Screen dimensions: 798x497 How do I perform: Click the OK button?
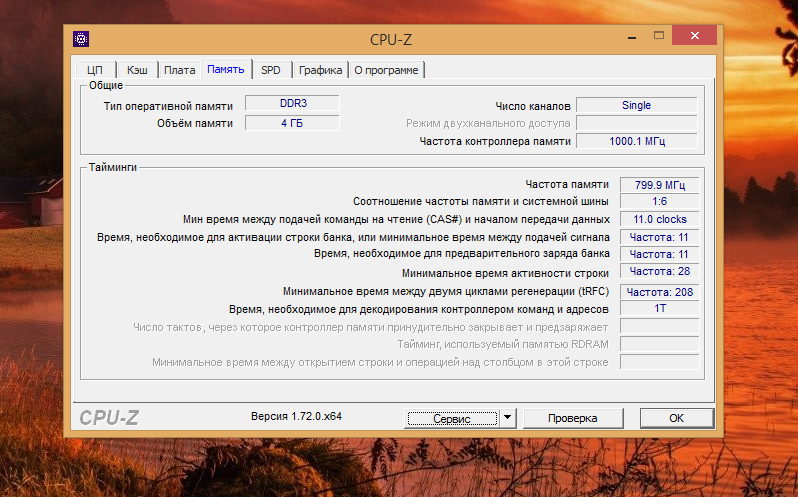(x=676, y=418)
